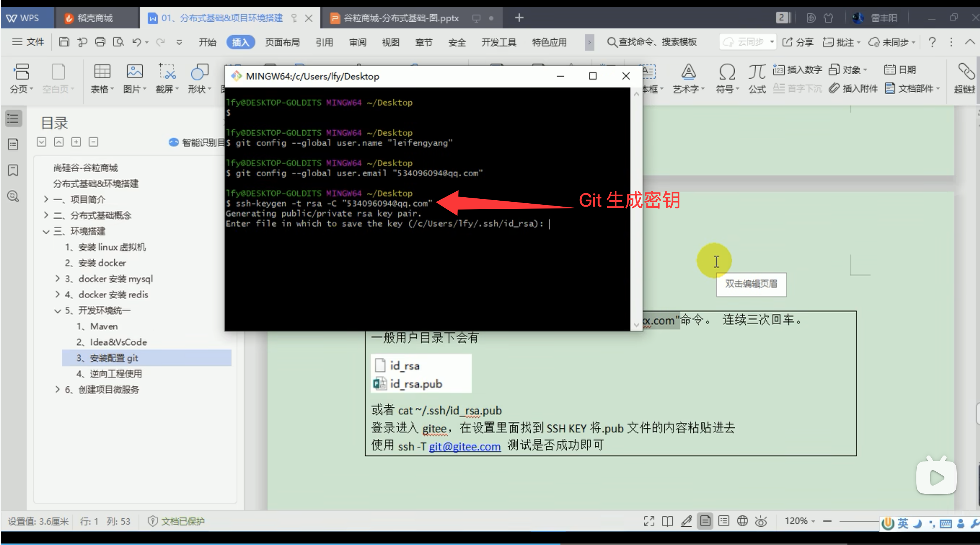This screenshot has height=545, width=980.
Task: Click the Table insert icon
Action: click(102, 71)
